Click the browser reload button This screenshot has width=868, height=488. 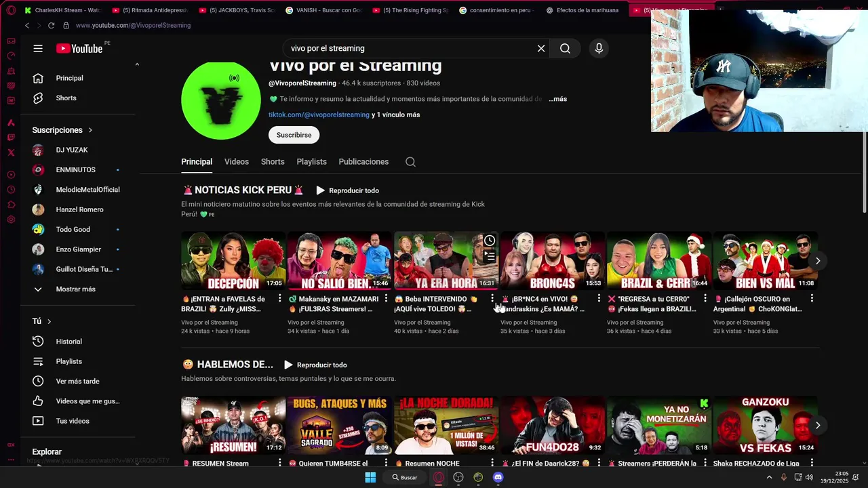(x=51, y=25)
